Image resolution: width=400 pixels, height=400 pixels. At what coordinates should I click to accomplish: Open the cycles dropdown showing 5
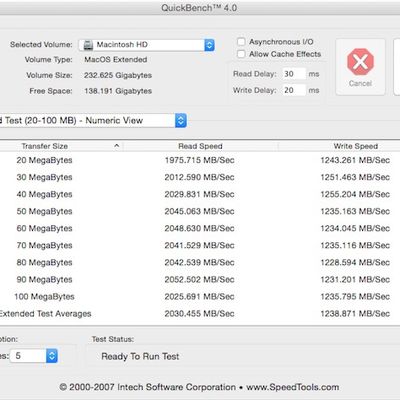click(x=34, y=356)
